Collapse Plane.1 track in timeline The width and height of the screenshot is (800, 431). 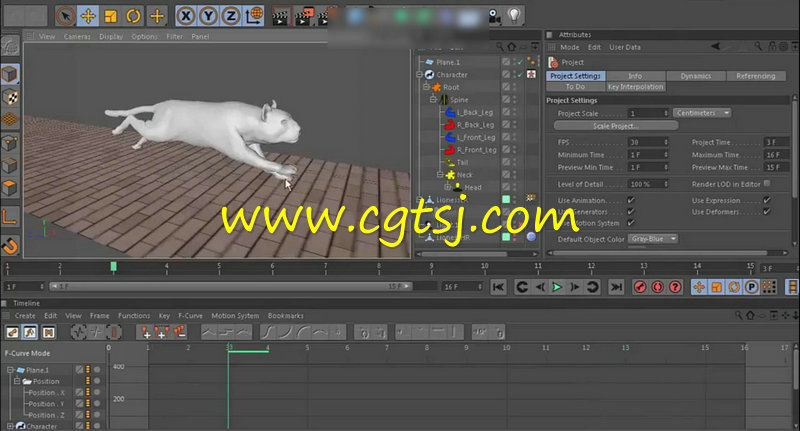point(10,370)
